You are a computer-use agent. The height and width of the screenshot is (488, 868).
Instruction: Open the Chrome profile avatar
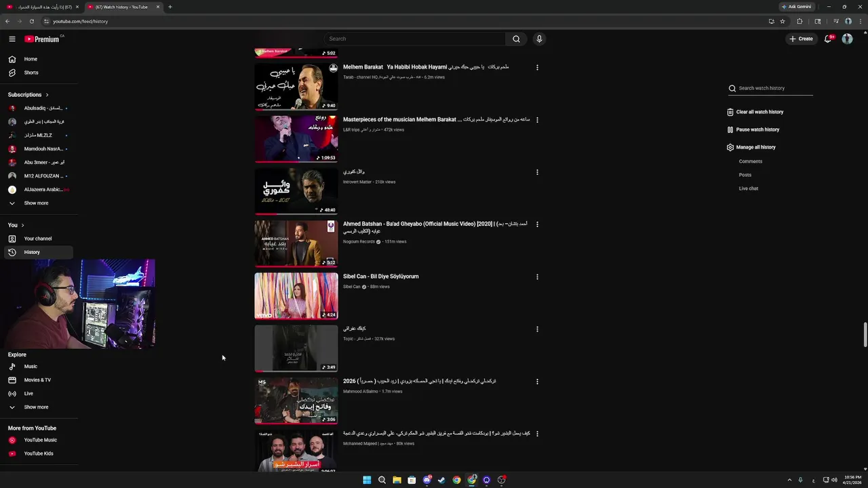coord(848,21)
